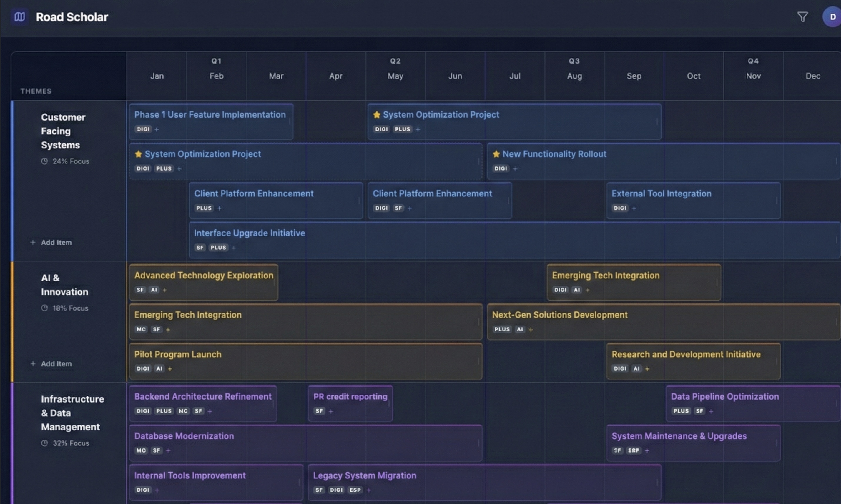Open the user avatar D menu
This screenshot has width=841, height=504.
coord(832,17)
